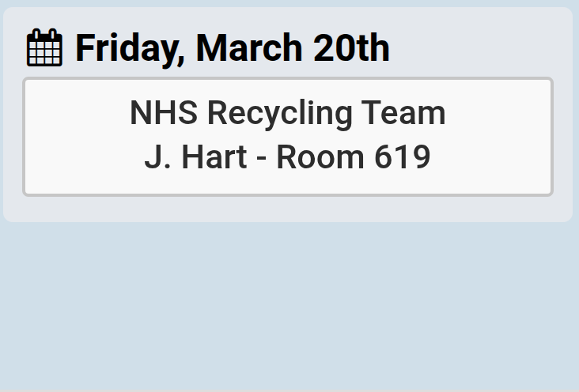The image size is (579, 392).
Task: Click the word Team in the event title
Action: pos(404,113)
